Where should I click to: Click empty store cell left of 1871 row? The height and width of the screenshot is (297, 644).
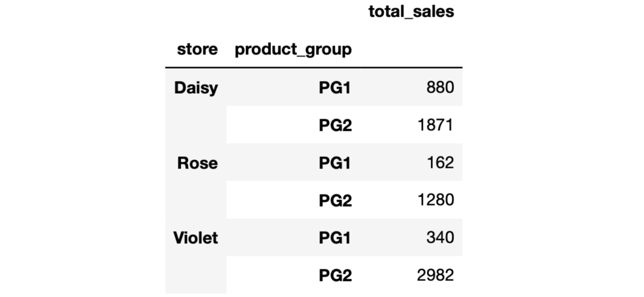point(196,125)
